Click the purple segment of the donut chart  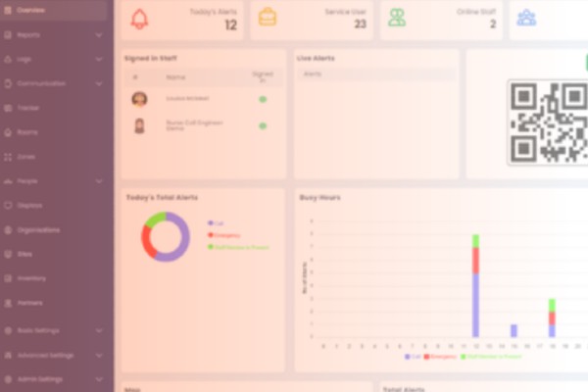(184, 236)
